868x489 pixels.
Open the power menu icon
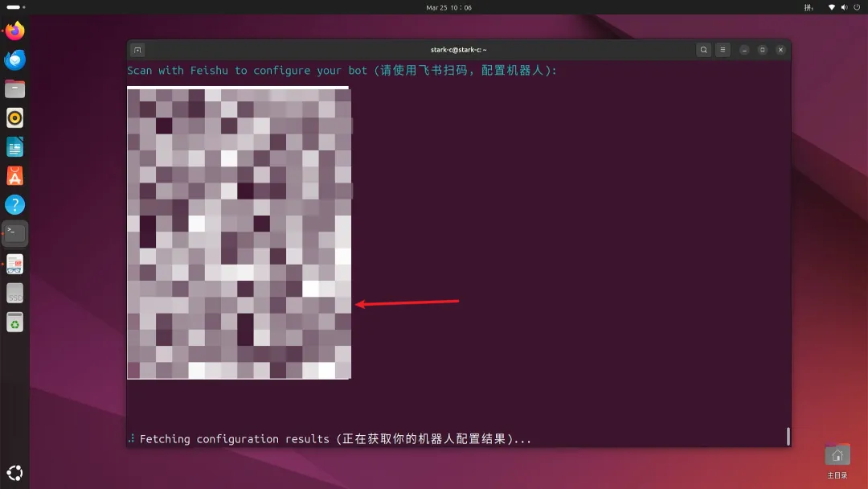click(857, 8)
